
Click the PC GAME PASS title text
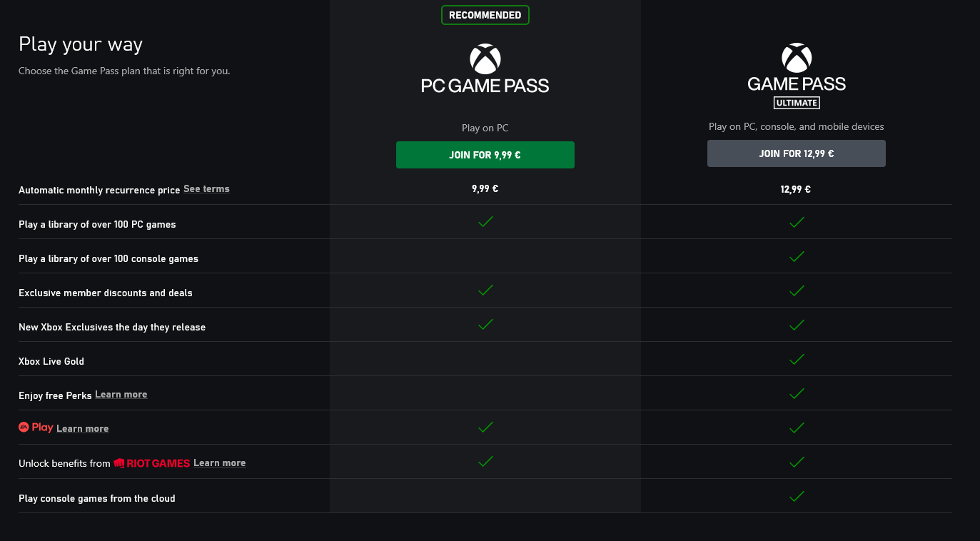485,86
